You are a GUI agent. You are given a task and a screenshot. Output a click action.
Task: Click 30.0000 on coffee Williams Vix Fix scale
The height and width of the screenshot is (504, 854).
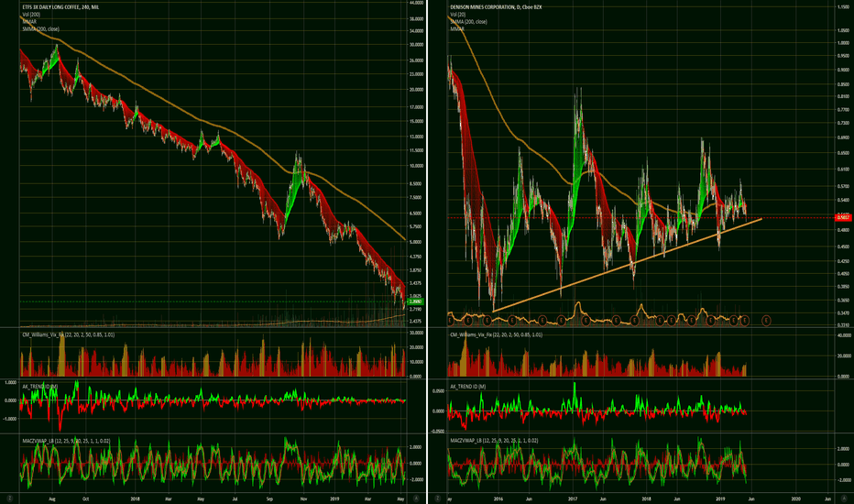416,333
